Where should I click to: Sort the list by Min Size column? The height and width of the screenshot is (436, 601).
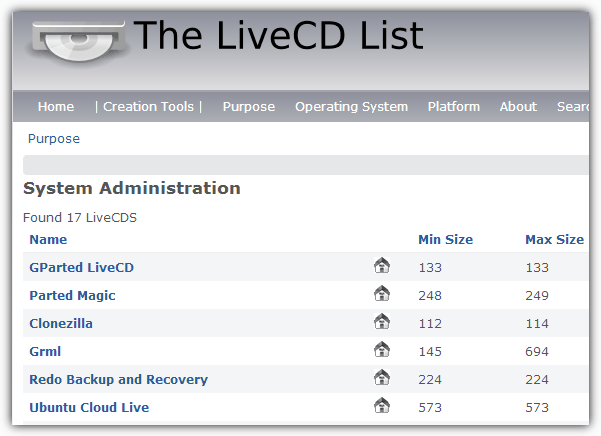pyautogui.click(x=445, y=239)
